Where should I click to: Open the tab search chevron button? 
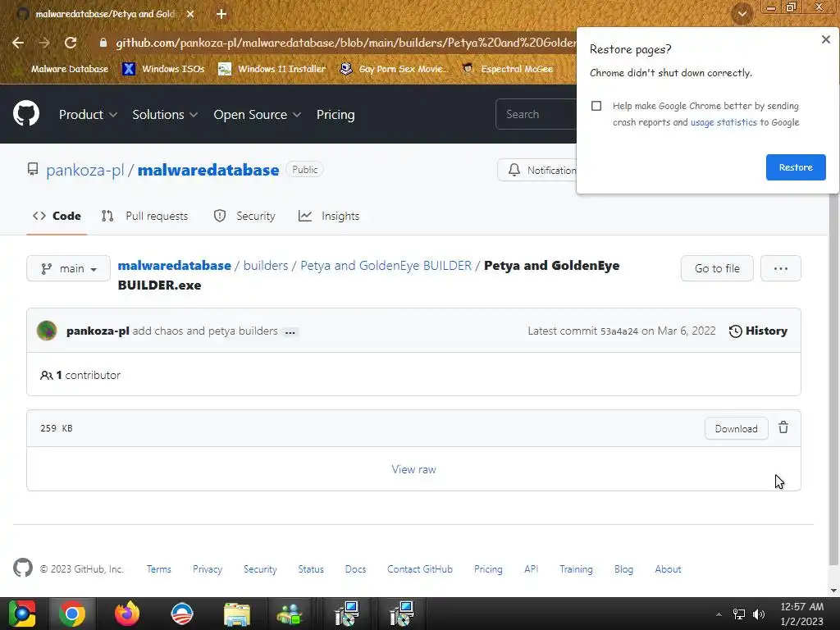742,14
